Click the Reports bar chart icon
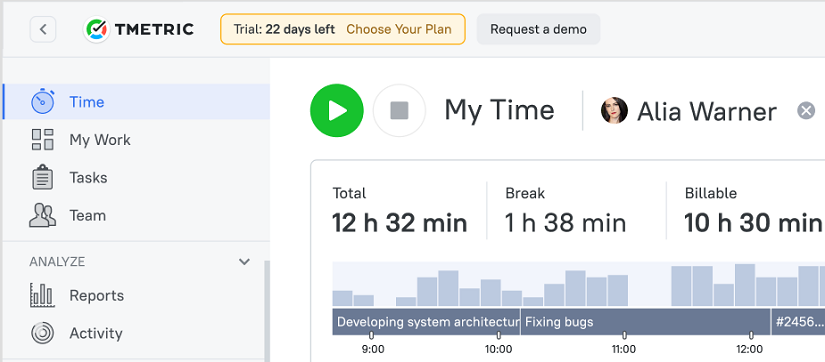Image resolution: width=825 pixels, height=362 pixels. [x=43, y=295]
